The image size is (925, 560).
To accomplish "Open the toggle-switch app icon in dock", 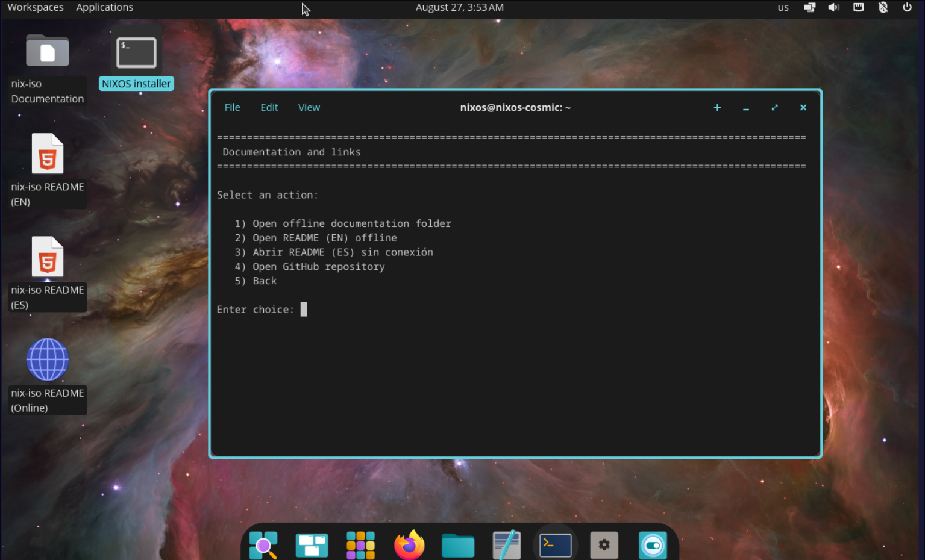I will (653, 546).
